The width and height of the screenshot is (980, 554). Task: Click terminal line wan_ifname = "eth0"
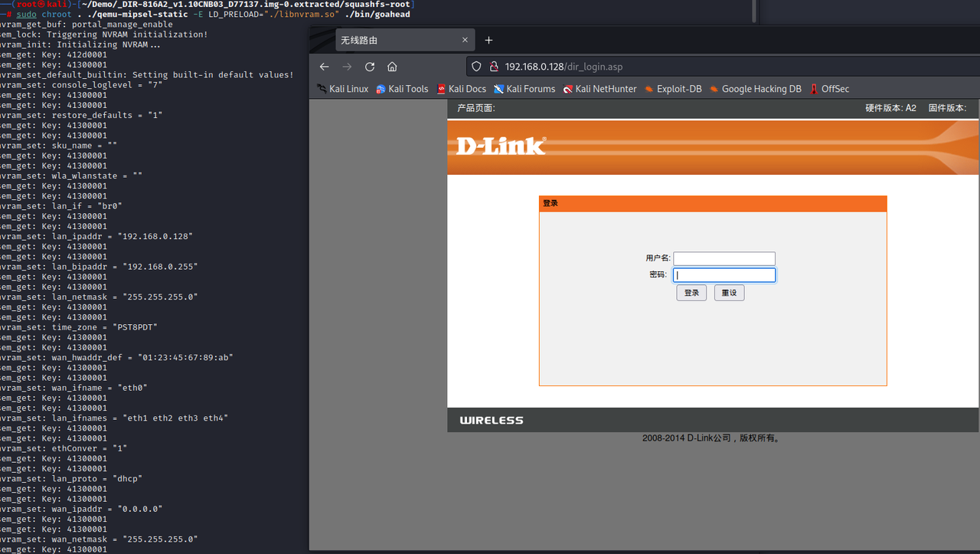pyautogui.click(x=72, y=388)
